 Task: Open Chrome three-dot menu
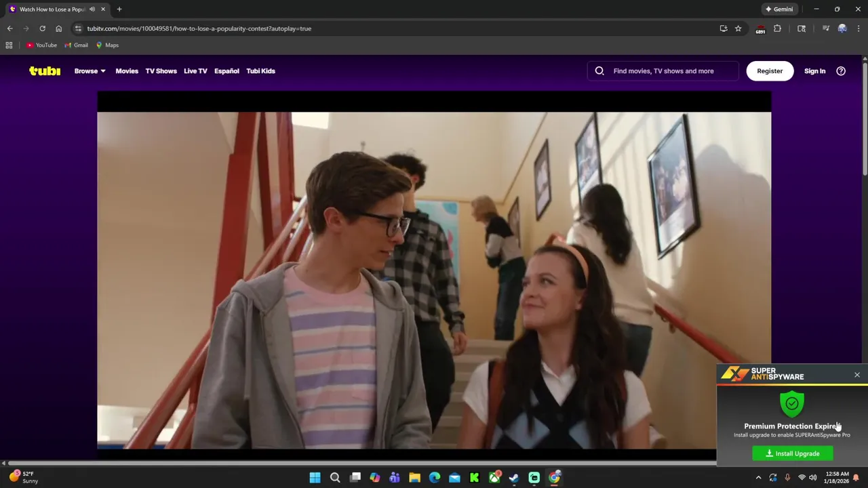coord(859,28)
